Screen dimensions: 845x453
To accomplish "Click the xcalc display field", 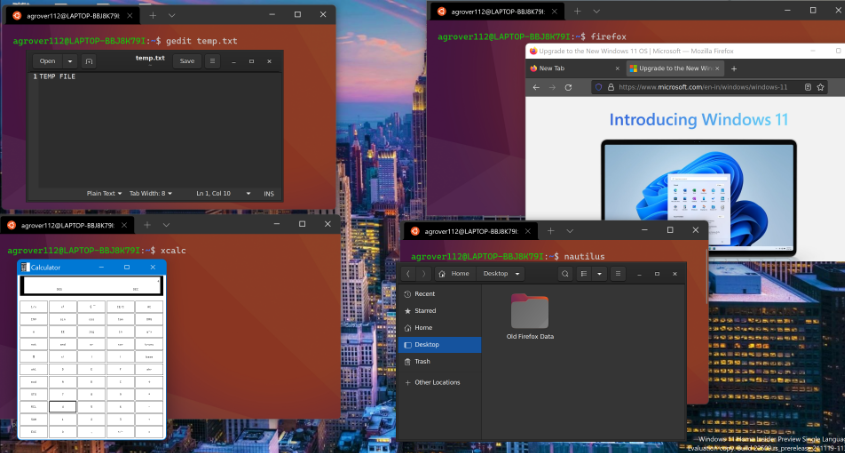I will click(x=92, y=285).
